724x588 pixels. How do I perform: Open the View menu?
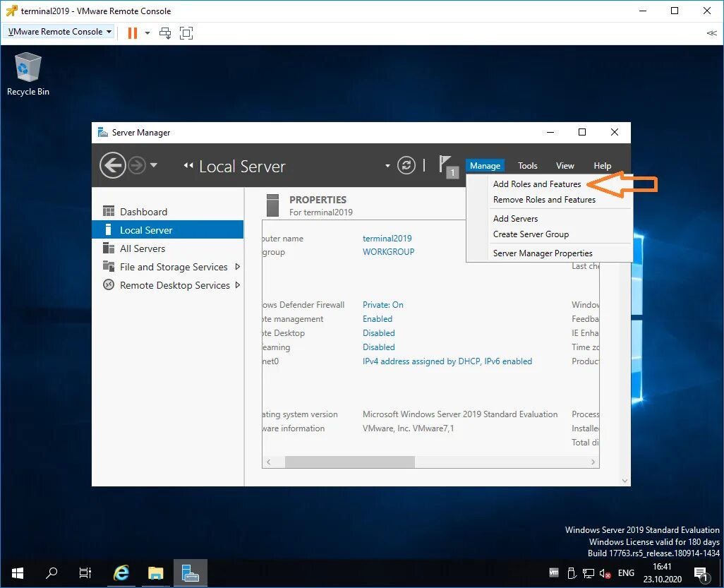click(x=565, y=165)
